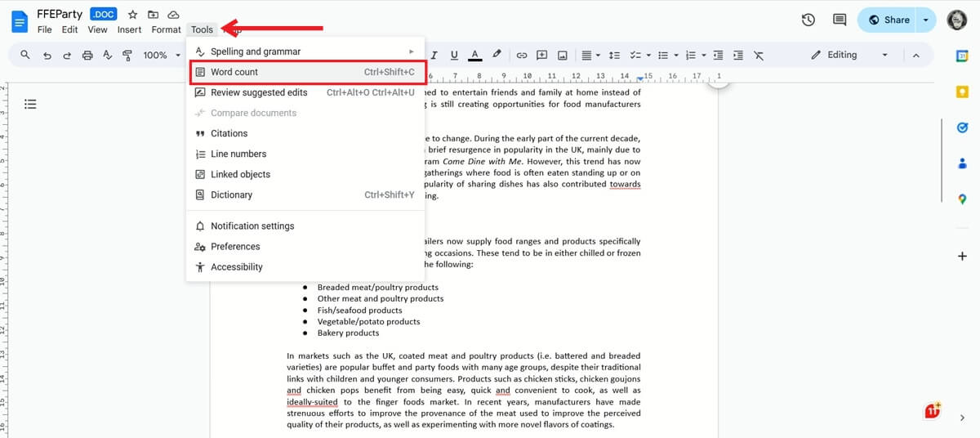Select Review suggested edits

coord(305,92)
